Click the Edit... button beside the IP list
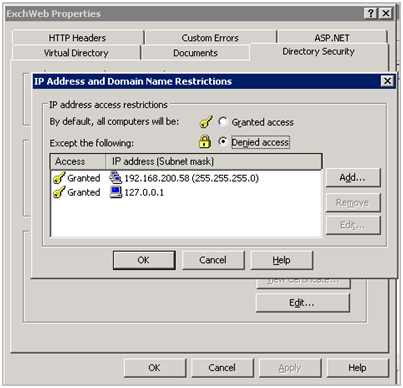 pos(353,225)
